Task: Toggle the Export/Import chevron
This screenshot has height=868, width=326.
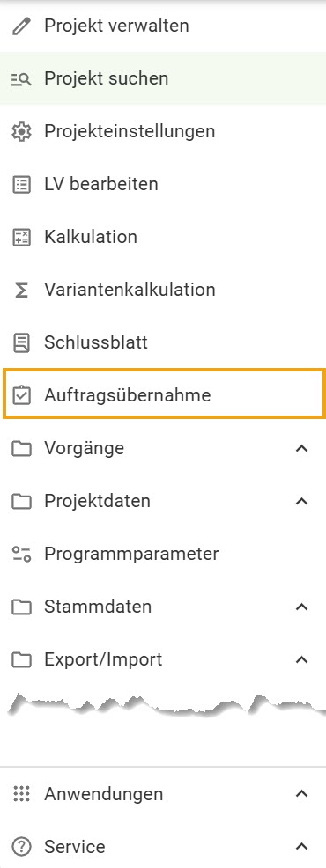Action: 301,659
